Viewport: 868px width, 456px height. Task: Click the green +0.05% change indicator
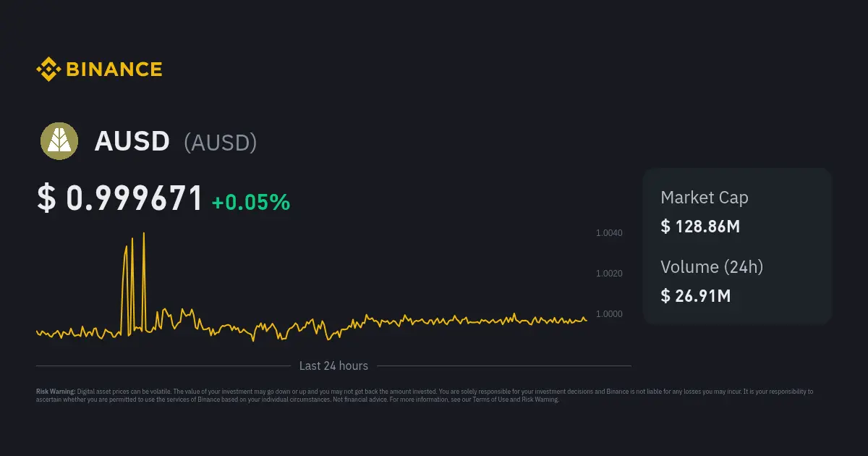251,203
